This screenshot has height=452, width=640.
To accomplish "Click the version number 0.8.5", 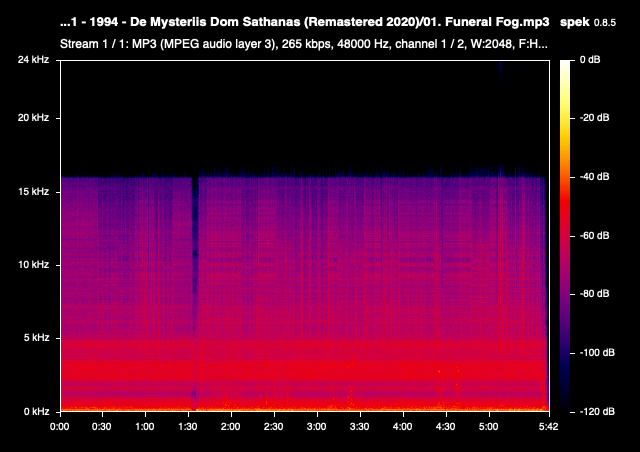I will click(604, 23).
